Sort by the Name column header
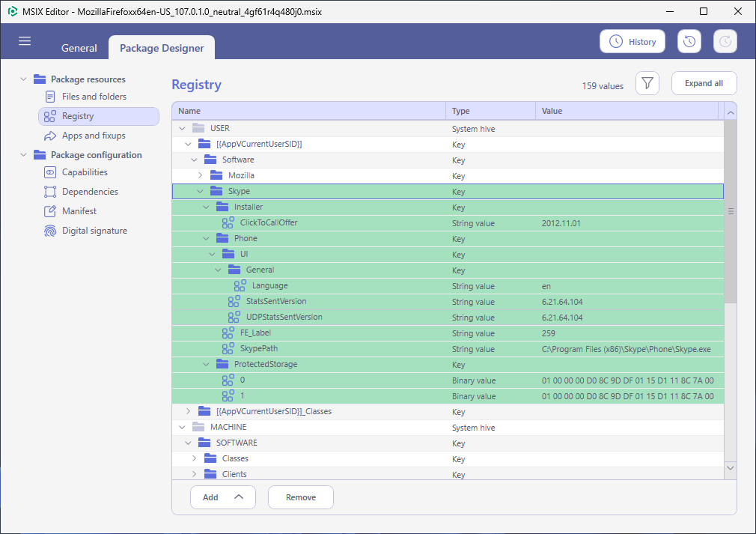The height and width of the screenshot is (534, 756). click(x=308, y=111)
